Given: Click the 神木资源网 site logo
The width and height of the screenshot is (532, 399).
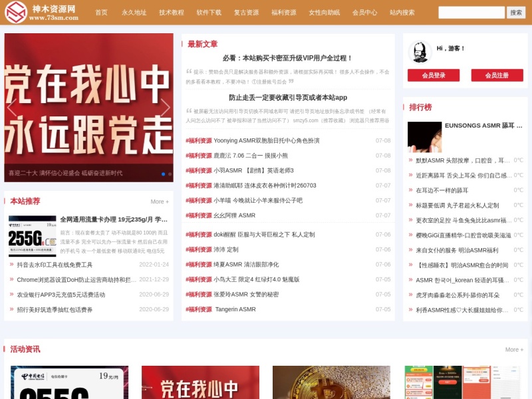Looking at the screenshot, I should pos(41,12).
